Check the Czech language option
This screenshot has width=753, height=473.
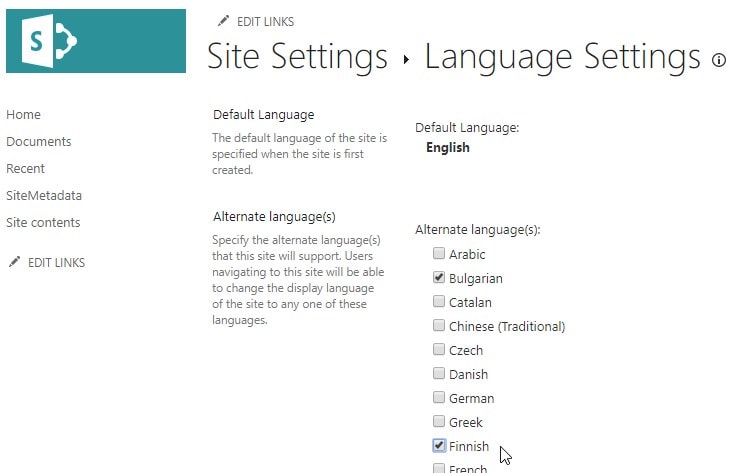pos(439,350)
